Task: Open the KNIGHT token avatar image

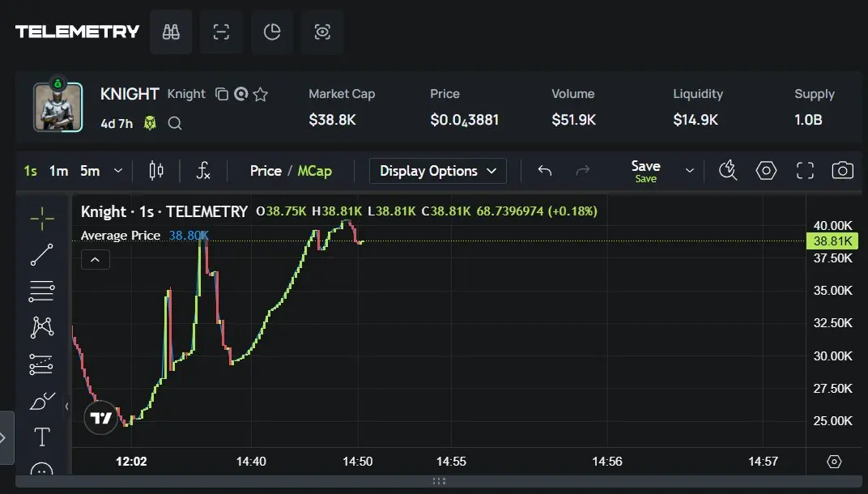Action: point(58,107)
